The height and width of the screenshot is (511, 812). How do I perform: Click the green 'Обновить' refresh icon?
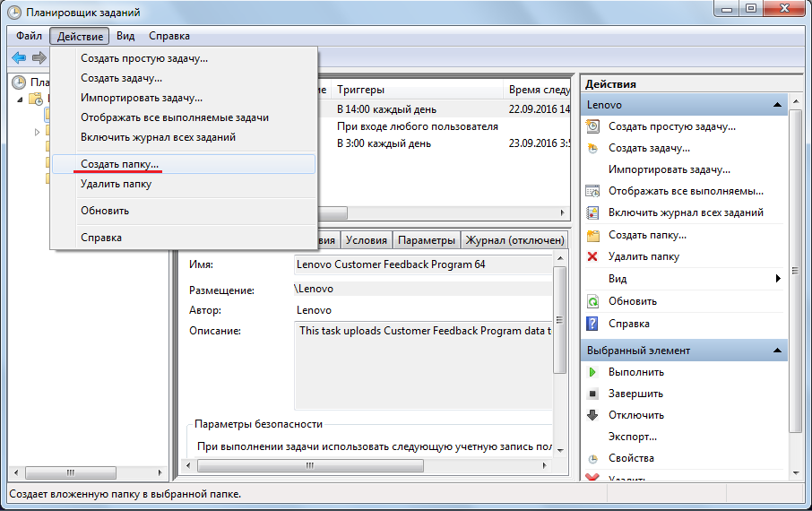(592, 301)
